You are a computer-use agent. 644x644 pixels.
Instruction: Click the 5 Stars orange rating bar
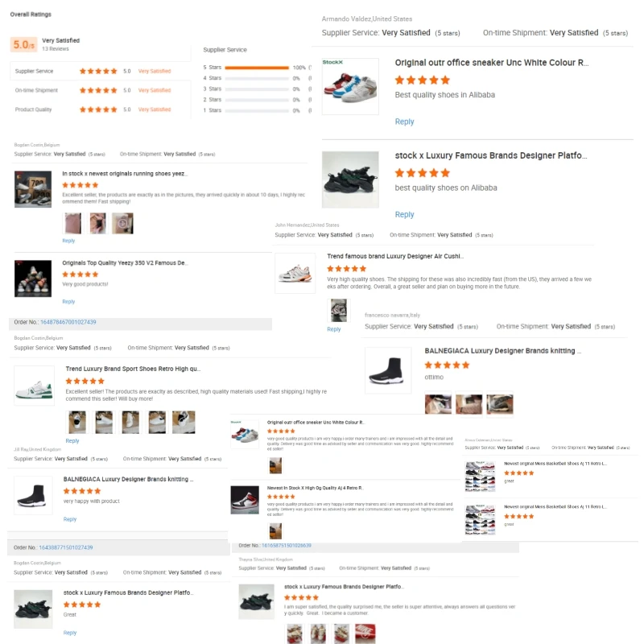[x=257, y=68]
